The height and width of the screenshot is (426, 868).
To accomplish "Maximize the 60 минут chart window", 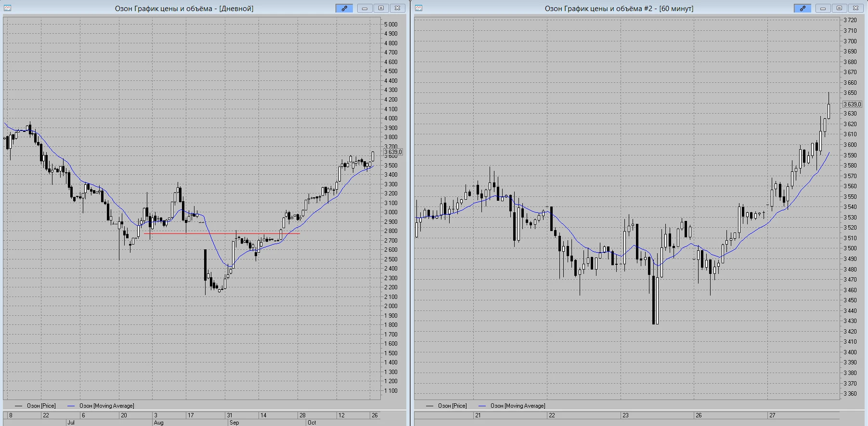I will coord(839,8).
